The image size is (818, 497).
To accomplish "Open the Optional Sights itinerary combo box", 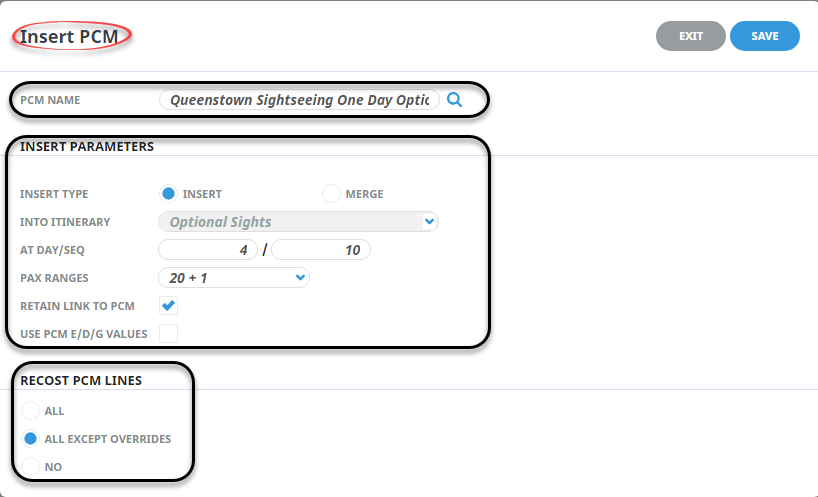I will tap(298, 222).
